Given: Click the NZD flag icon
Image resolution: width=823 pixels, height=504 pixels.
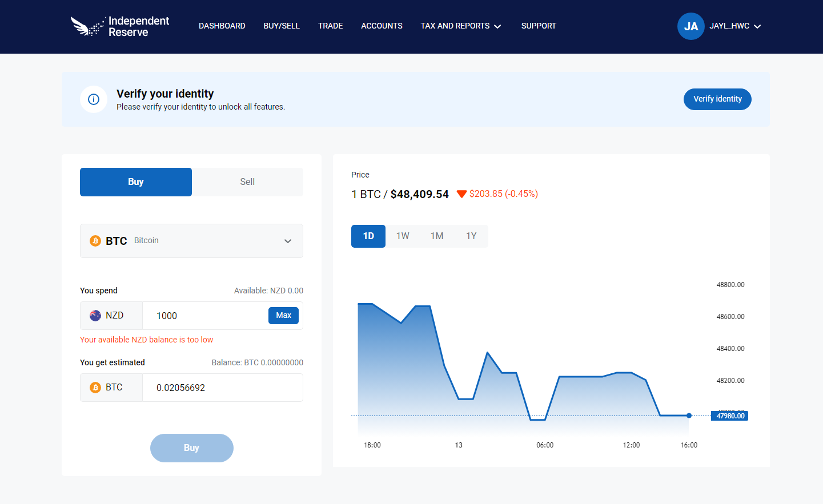Looking at the screenshot, I should pos(95,316).
